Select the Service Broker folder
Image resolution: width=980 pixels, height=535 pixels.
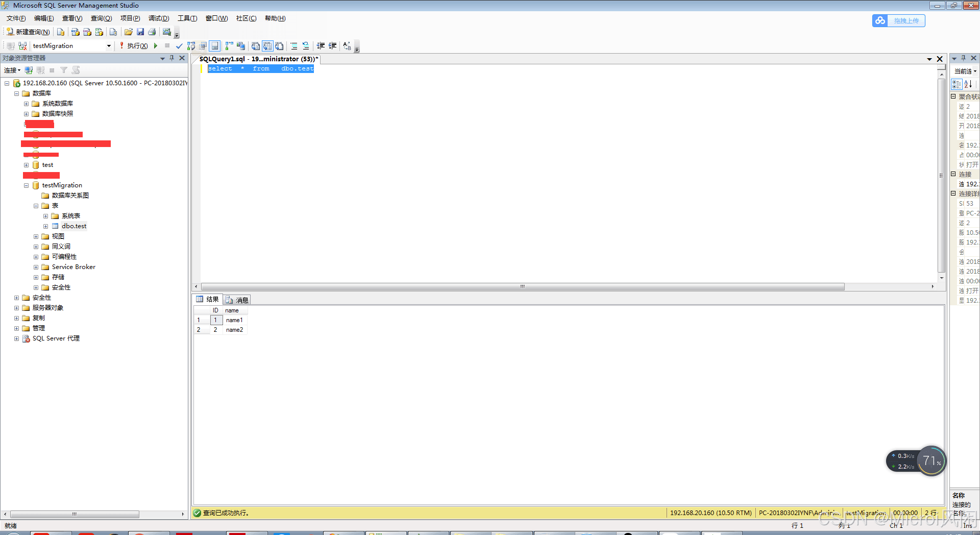[x=73, y=267]
